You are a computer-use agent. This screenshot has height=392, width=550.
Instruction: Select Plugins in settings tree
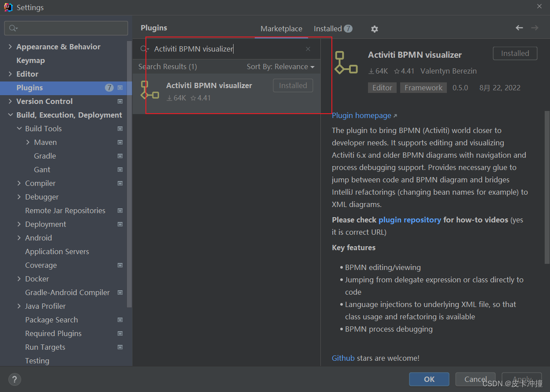point(66,88)
